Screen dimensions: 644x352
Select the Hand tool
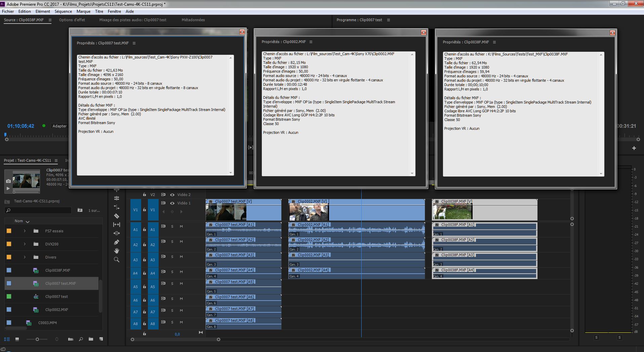tap(117, 251)
